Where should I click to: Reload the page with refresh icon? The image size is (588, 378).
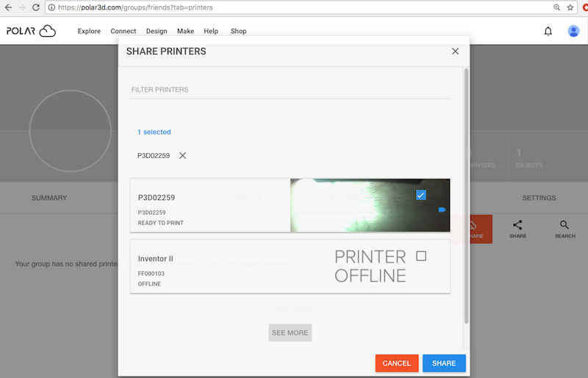coord(35,7)
